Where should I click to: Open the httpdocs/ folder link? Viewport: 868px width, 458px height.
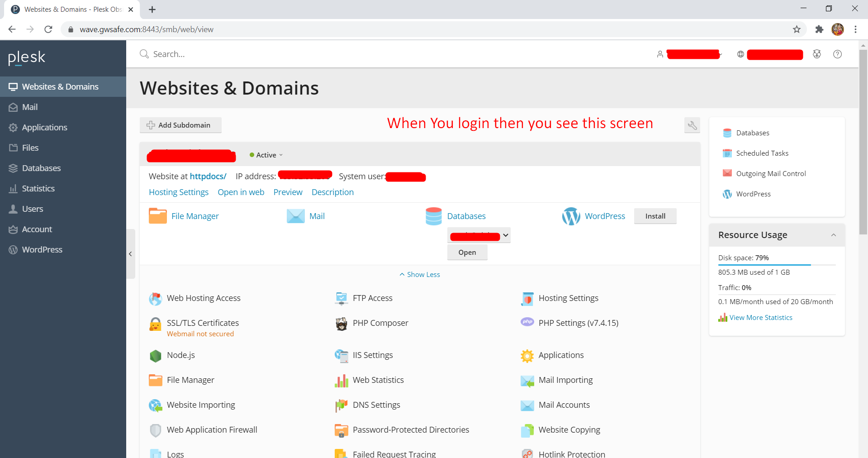pos(208,177)
